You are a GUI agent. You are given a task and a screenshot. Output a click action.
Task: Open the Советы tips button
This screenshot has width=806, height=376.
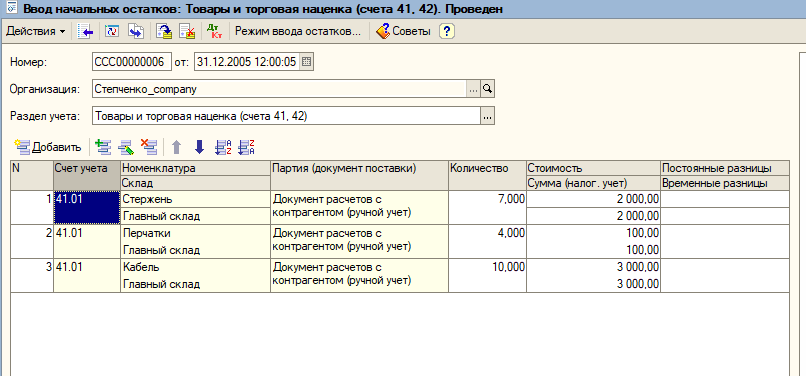[x=404, y=31]
